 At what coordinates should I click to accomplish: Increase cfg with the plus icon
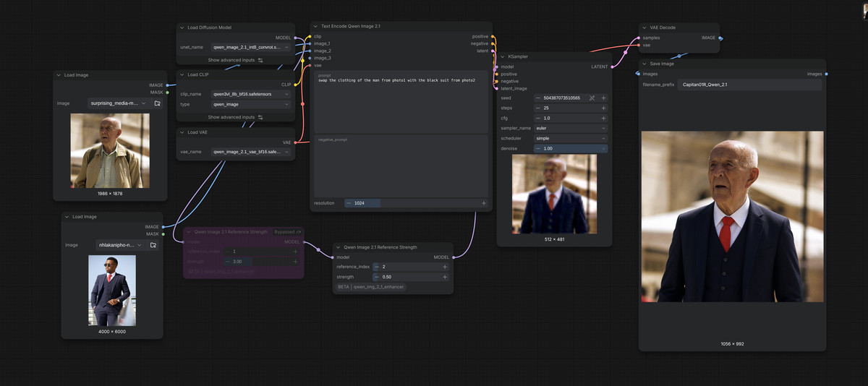point(603,118)
